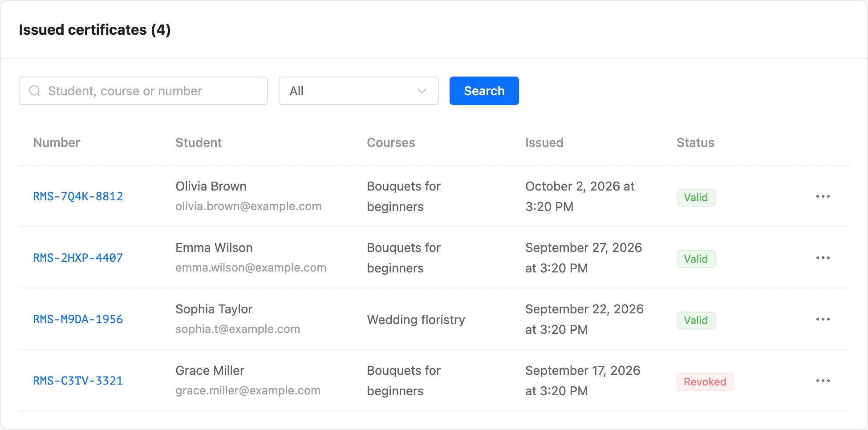Click the Issued column header
The height and width of the screenshot is (430, 868).
(544, 142)
